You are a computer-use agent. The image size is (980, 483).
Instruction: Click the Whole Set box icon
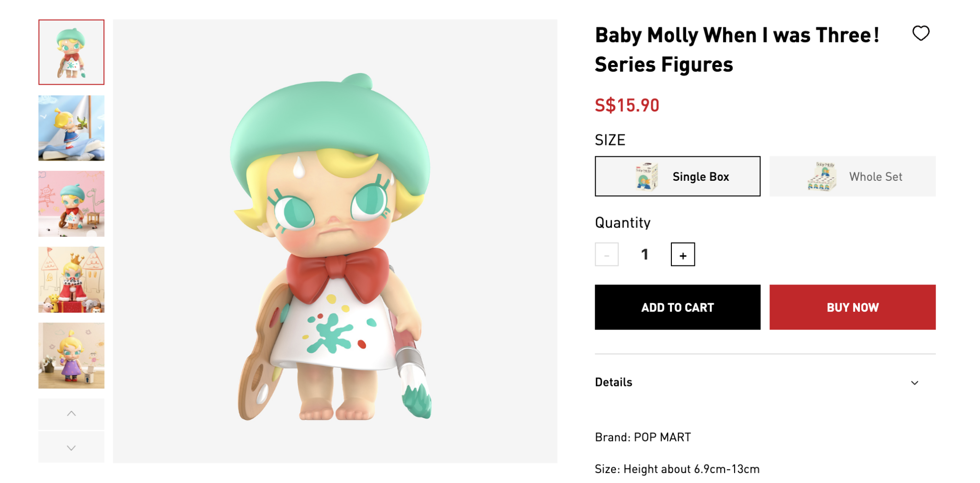[822, 176]
